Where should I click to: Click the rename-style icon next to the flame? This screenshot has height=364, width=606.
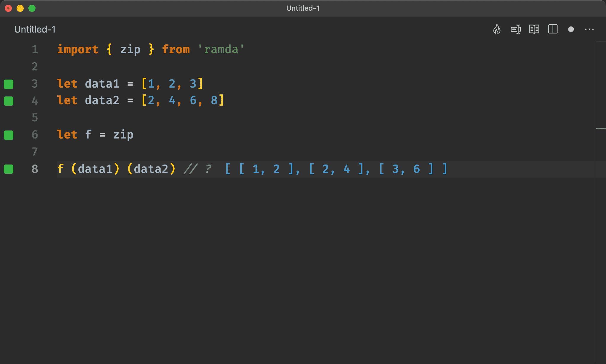tap(516, 29)
